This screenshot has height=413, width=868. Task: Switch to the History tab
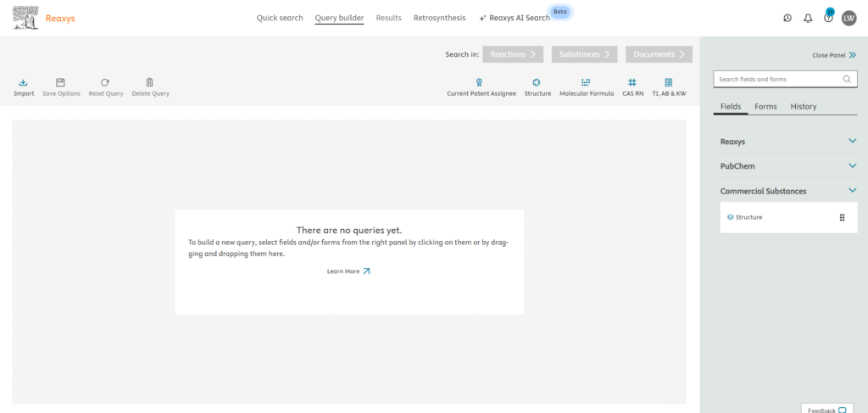(x=803, y=107)
